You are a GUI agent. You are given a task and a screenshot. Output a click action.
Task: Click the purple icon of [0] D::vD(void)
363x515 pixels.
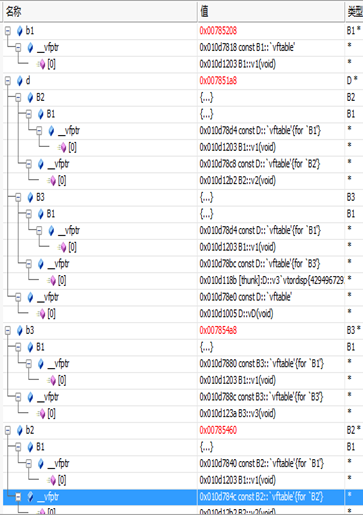[x=41, y=314]
